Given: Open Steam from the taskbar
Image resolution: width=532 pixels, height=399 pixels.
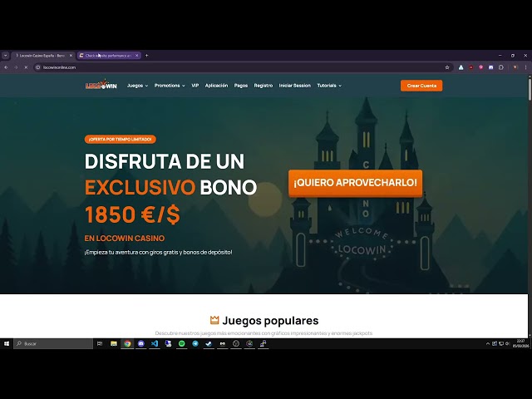Looking at the screenshot, I should click(209, 343).
